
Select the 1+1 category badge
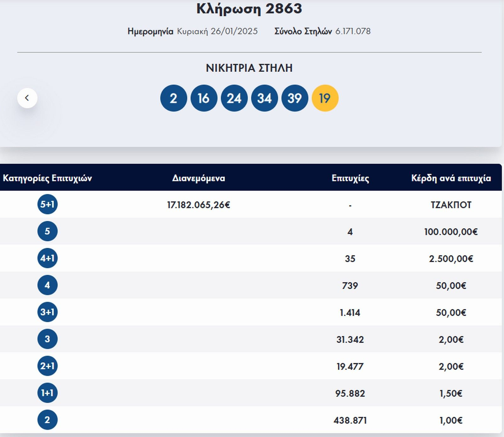click(47, 393)
